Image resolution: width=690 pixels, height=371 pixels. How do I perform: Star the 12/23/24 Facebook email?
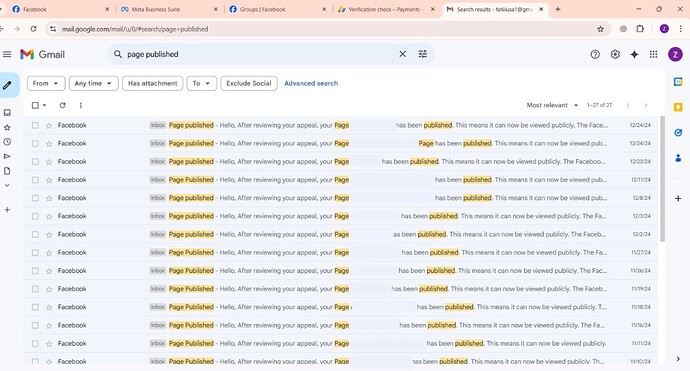[x=49, y=162]
